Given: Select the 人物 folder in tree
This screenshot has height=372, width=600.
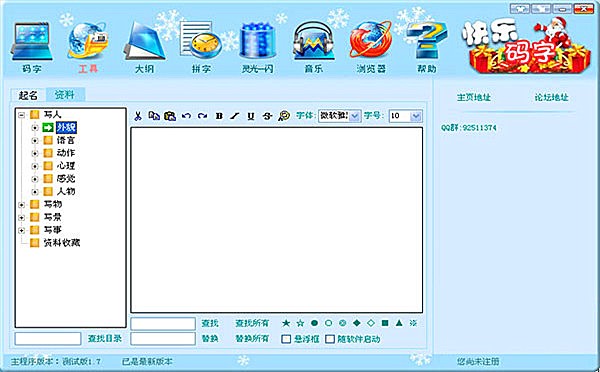Looking at the screenshot, I should (66, 191).
